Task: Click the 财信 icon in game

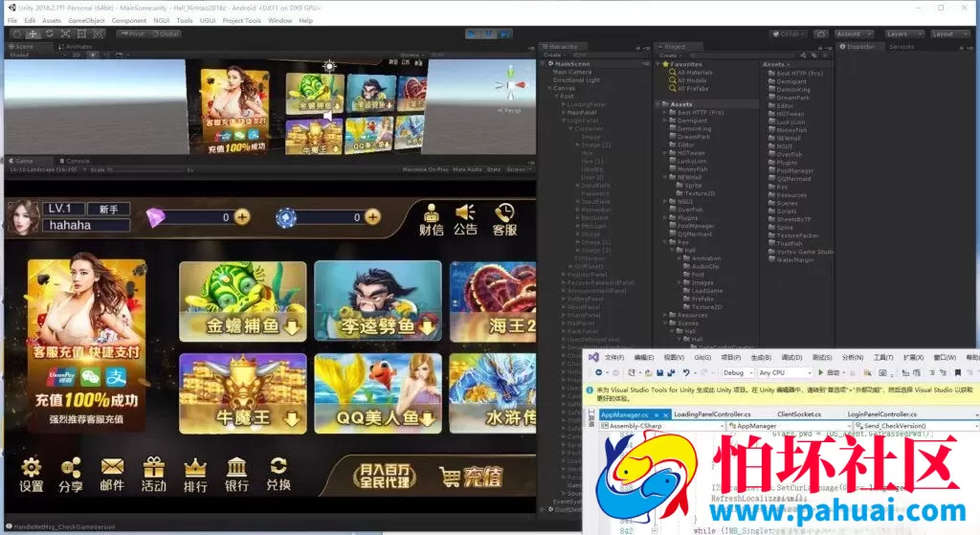Action: [x=432, y=220]
